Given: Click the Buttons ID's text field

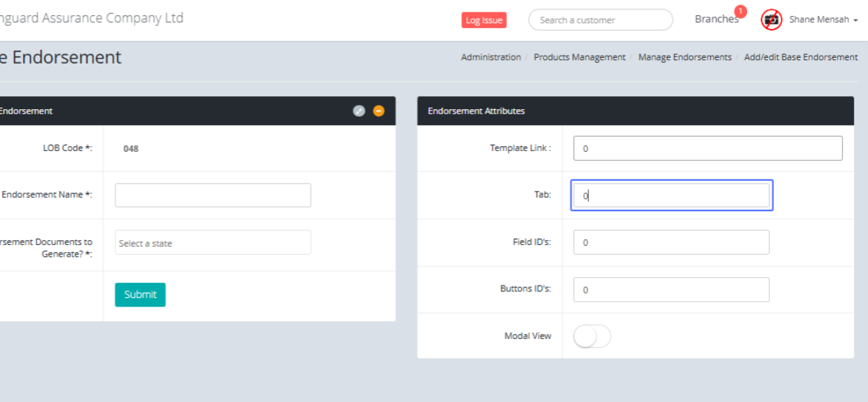Looking at the screenshot, I should coord(671,289).
